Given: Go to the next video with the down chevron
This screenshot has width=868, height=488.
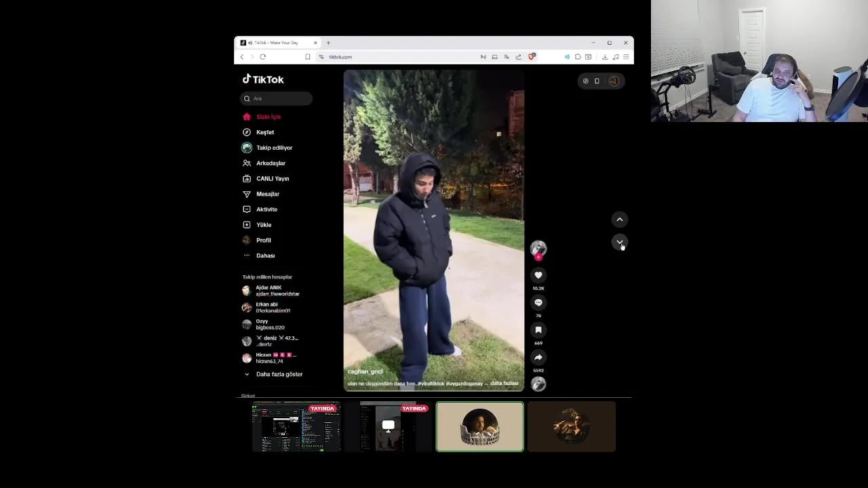Looking at the screenshot, I should click(620, 243).
